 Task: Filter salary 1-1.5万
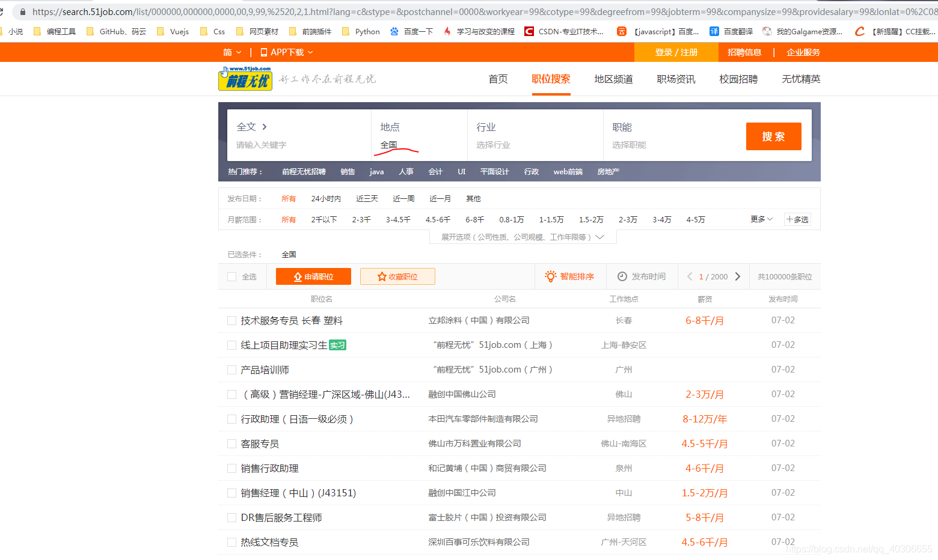click(551, 219)
